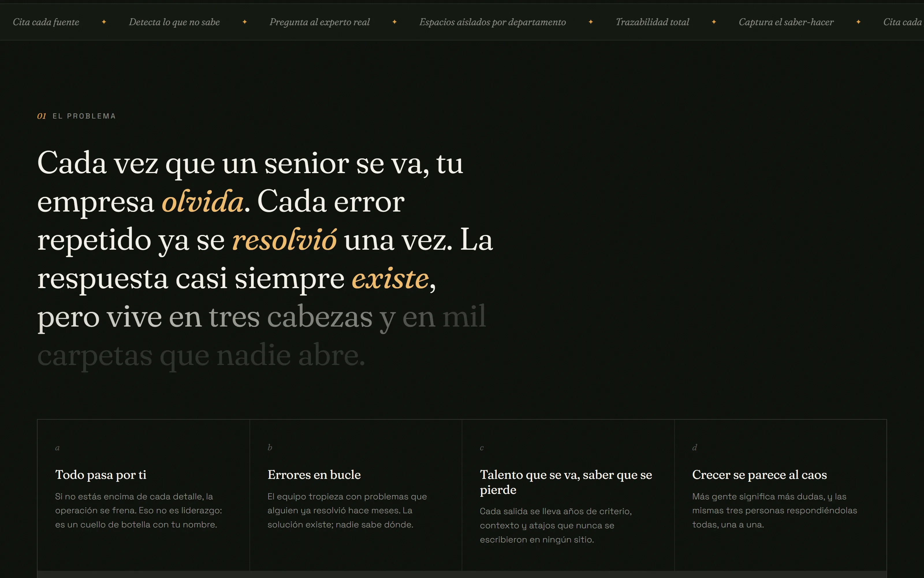Click 'Talento que se va, saber que se pierde' title
The width and height of the screenshot is (924, 578).
[566, 482]
